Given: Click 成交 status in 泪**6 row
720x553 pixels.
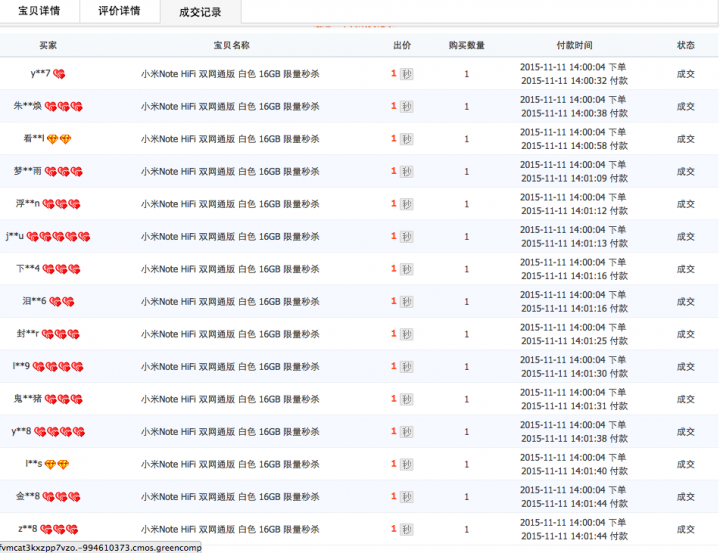Looking at the screenshot, I should [x=686, y=302].
